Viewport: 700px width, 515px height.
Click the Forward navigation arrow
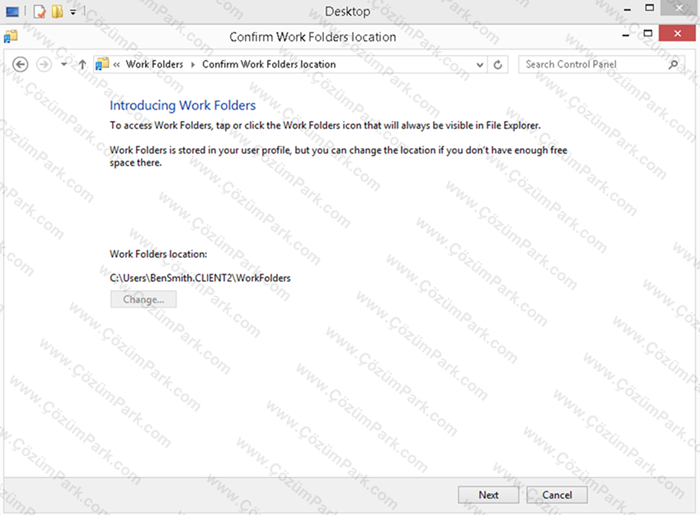pyautogui.click(x=44, y=65)
